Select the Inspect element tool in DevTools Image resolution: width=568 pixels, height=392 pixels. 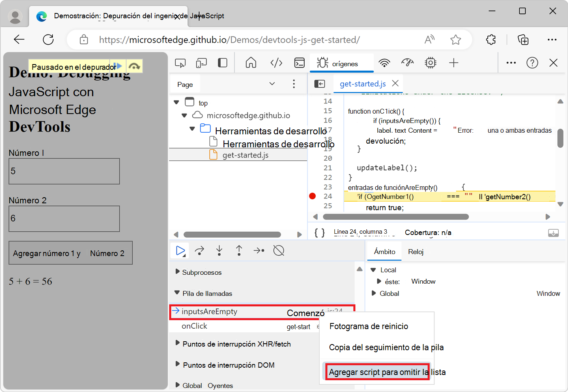[180, 63]
